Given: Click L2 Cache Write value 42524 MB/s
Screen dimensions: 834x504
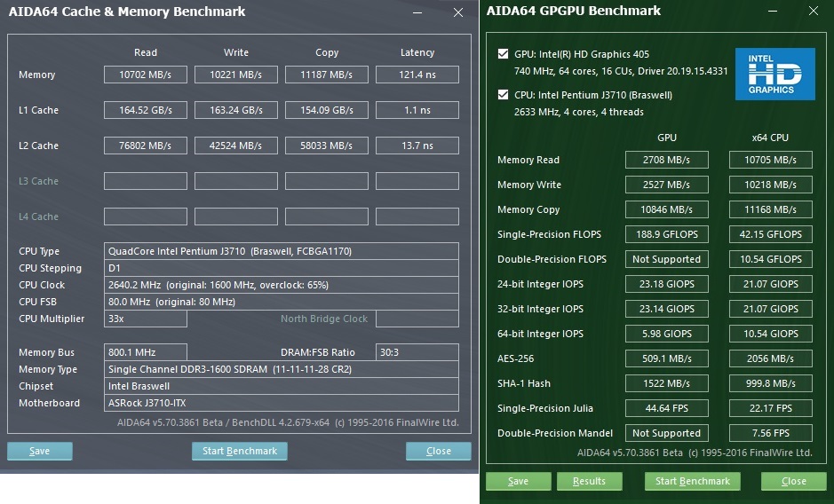Looking at the screenshot, I should (236, 146).
